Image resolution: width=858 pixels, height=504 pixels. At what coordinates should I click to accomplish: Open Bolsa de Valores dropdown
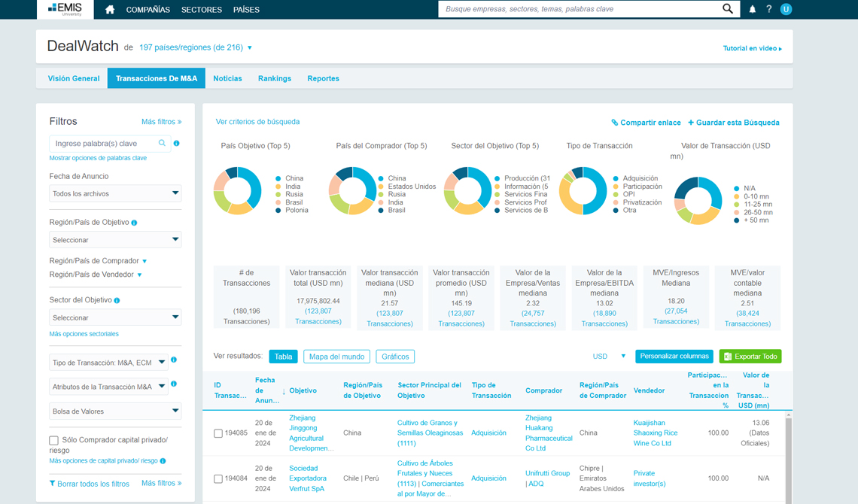(x=115, y=411)
